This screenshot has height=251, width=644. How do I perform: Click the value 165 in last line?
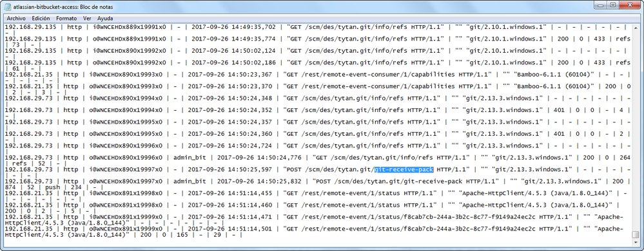[182, 235]
